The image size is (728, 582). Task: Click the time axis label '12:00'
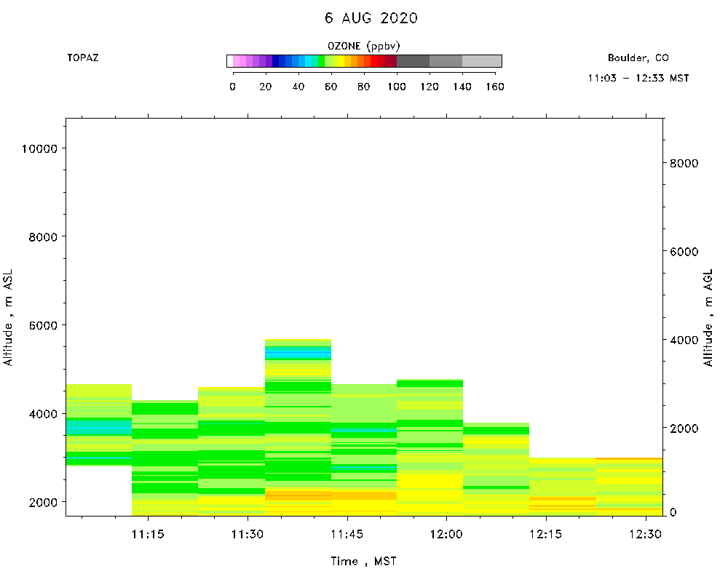pyautogui.click(x=446, y=534)
